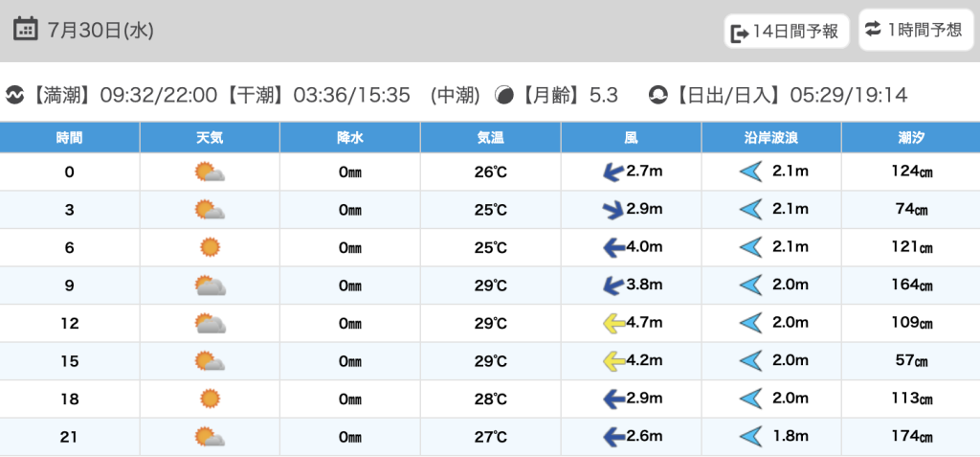Click the yellow wind arrow next to 4.7m

tap(612, 324)
